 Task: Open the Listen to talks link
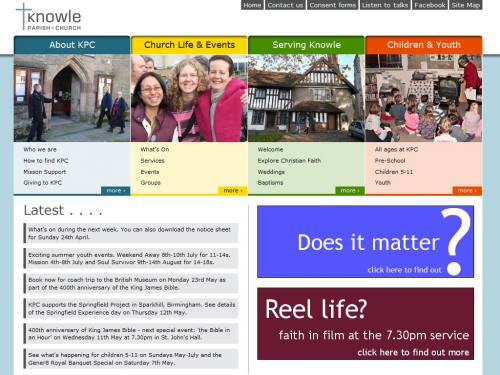coord(385,5)
